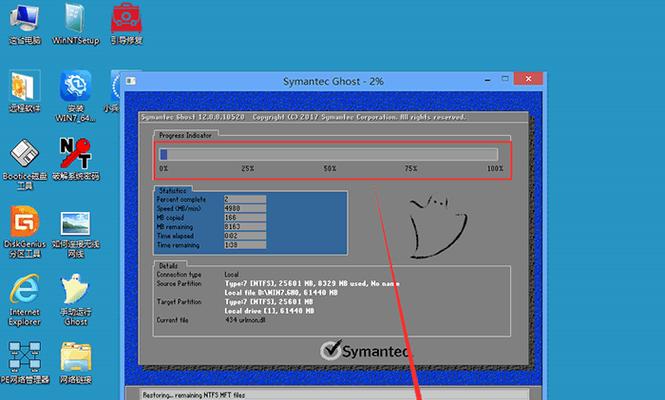Close the Symantec Ghost window
This screenshot has height=400, width=665.
tap(528, 79)
